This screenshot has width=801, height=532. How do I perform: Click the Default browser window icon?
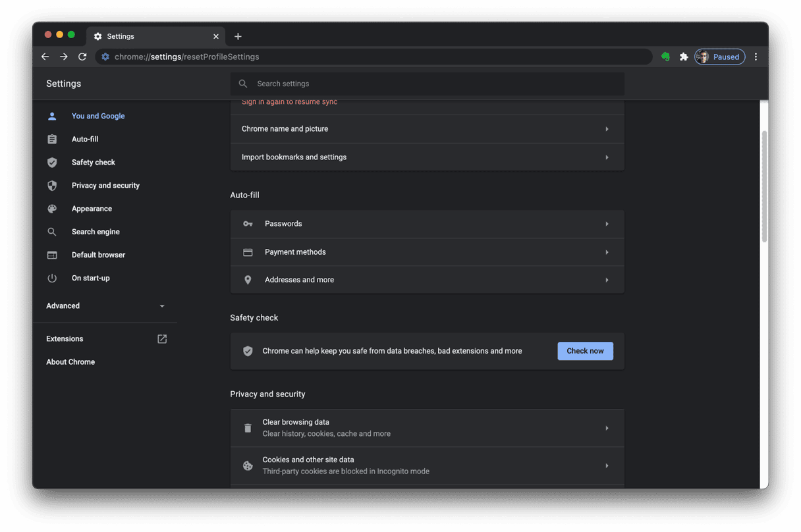point(52,255)
